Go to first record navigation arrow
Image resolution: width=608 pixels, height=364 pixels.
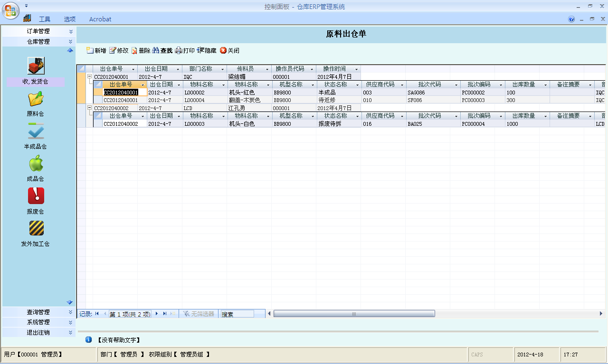(x=97, y=314)
